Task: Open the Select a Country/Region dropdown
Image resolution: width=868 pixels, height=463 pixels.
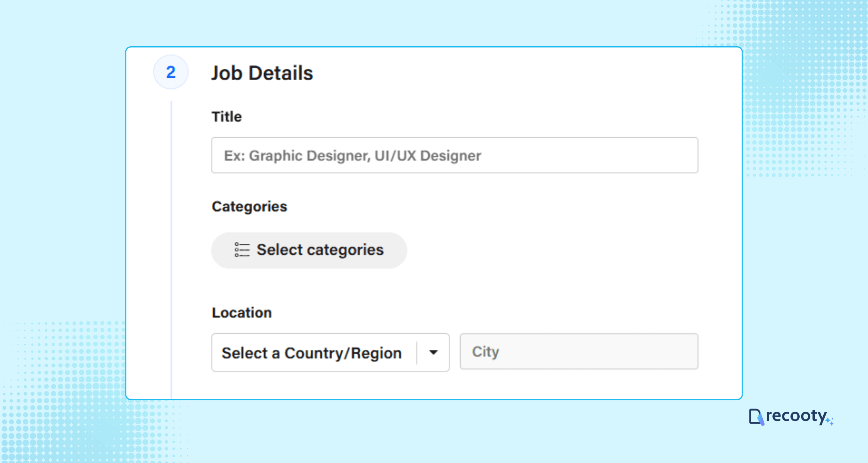Action: click(x=330, y=352)
